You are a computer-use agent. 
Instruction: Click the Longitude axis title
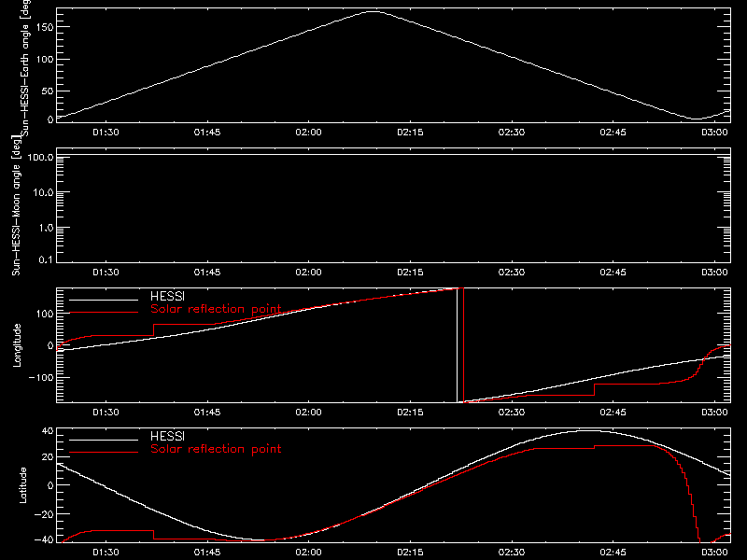click(x=17, y=345)
